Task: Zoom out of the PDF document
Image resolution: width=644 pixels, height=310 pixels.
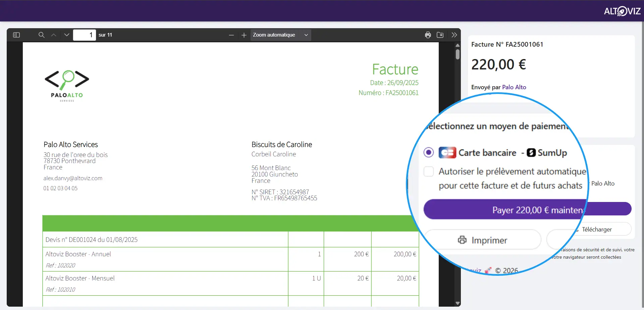Action: (x=231, y=35)
